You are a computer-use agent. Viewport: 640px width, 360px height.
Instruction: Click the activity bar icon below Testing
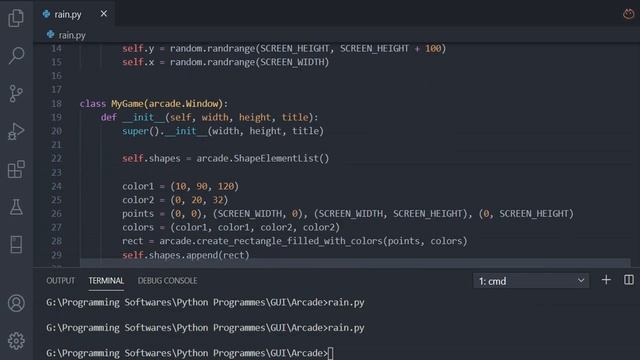pyautogui.click(x=16, y=244)
